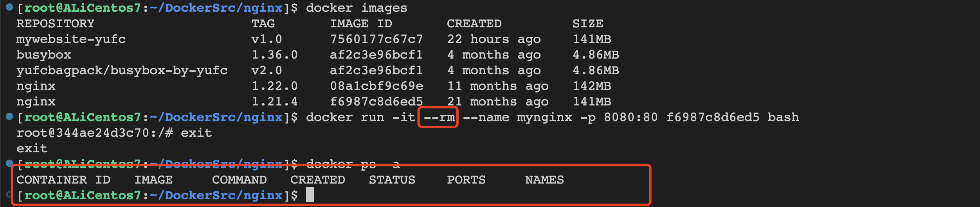The width and height of the screenshot is (980, 207).
Task: Click the STATUS column header
Action: coord(392,180)
